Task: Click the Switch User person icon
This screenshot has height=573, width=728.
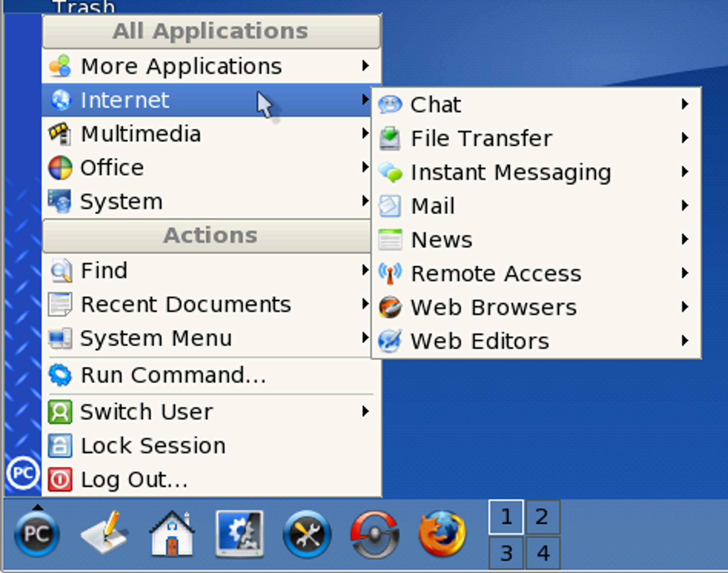Action: point(60,412)
